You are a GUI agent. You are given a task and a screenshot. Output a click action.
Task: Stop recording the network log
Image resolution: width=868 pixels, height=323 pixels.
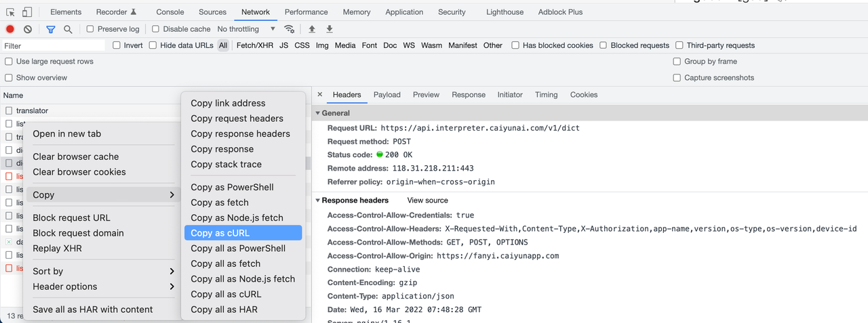click(x=10, y=29)
